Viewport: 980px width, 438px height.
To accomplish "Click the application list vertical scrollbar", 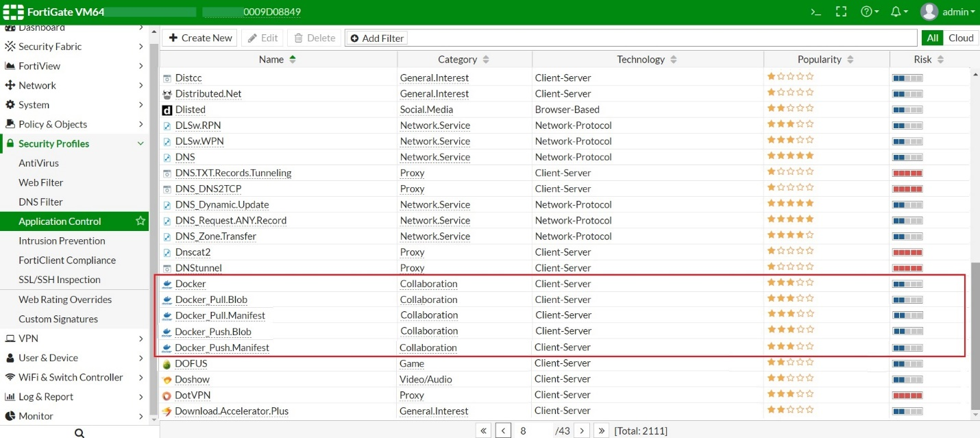I will 975,336.
